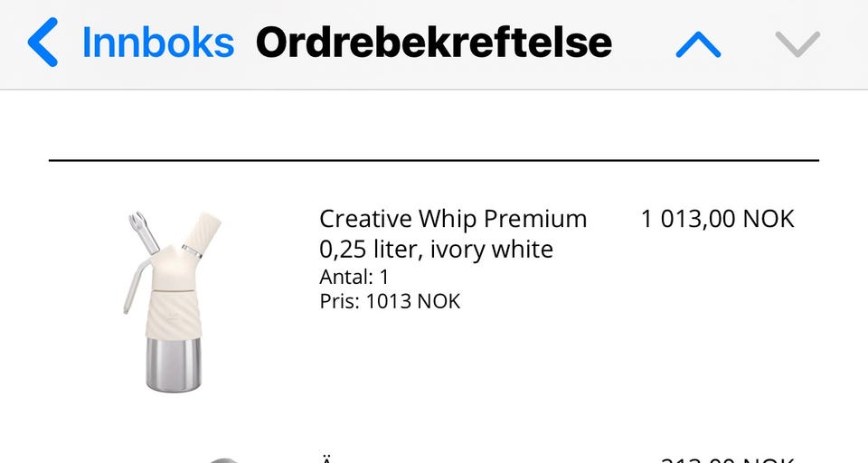Open the Creative Whip product image
The width and height of the screenshot is (868, 463).
(x=172, y=302)
